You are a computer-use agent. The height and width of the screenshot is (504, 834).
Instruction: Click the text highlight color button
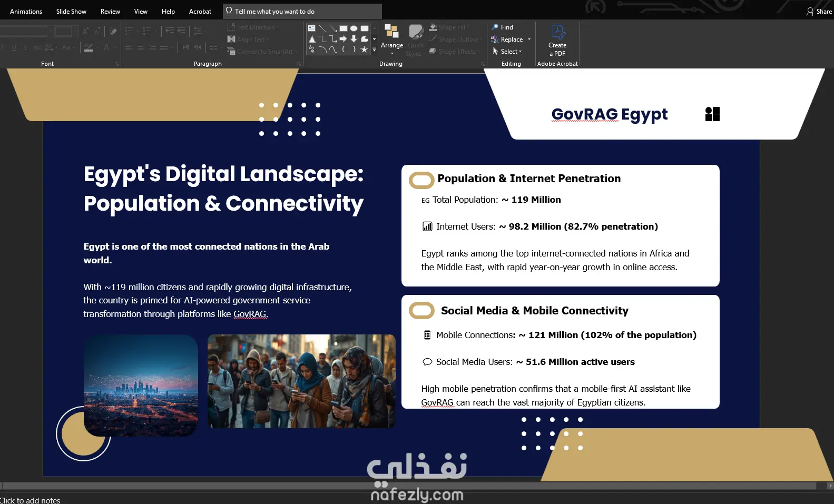pos(89,47)
